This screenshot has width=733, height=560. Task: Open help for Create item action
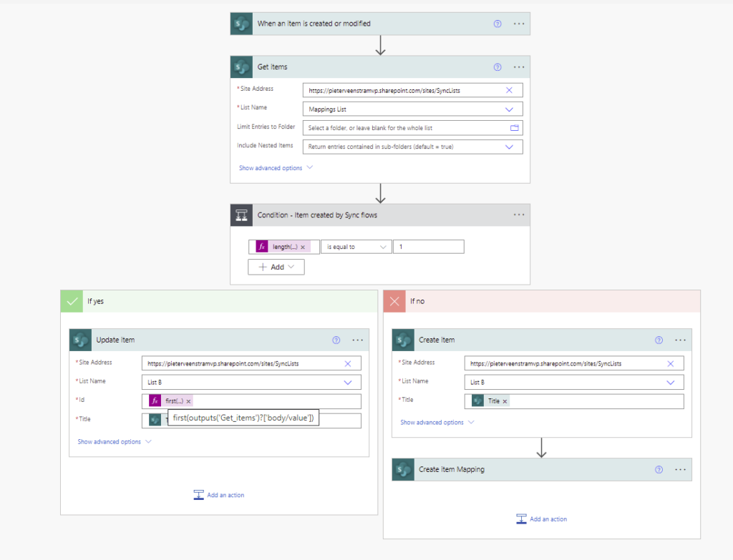pos(659,340)
